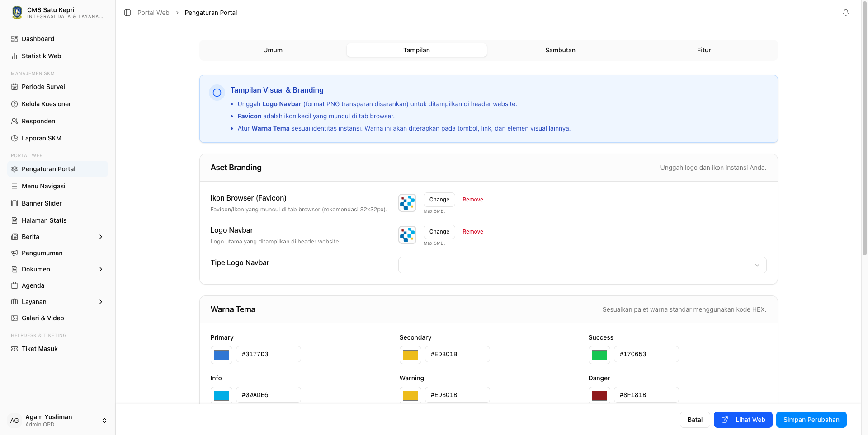Click the Batal button
Image resolution: width=868 pixels, height=435 pixels.
coord(695,420)
